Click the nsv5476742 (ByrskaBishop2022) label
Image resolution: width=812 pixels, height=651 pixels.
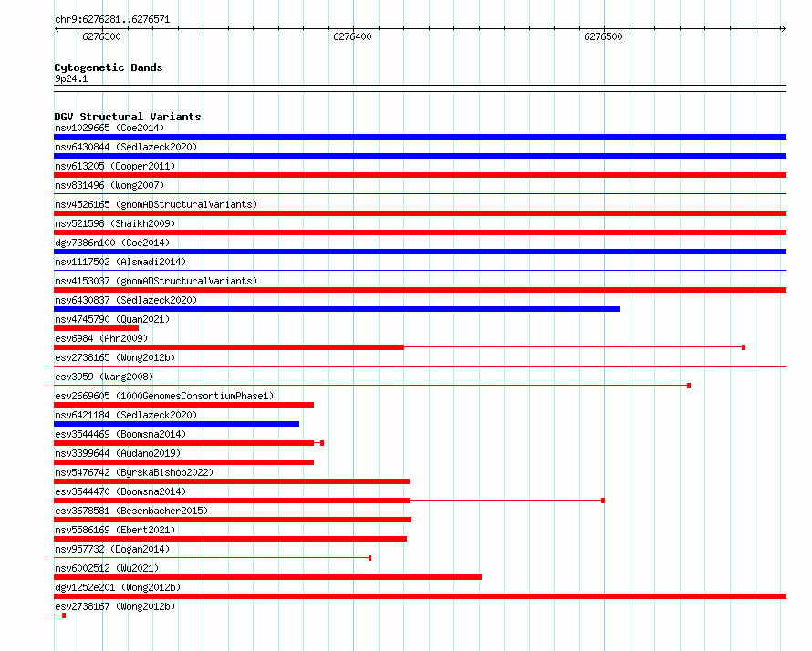click(x=134, y=472)
